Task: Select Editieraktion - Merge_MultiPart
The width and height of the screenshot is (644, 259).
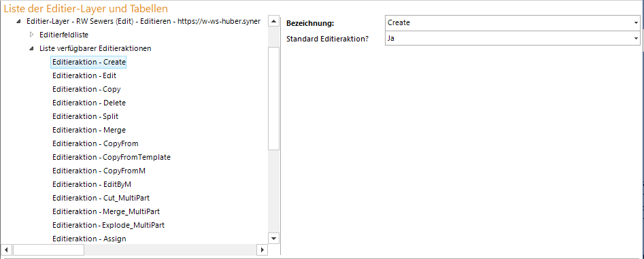Action: (106, 211)
